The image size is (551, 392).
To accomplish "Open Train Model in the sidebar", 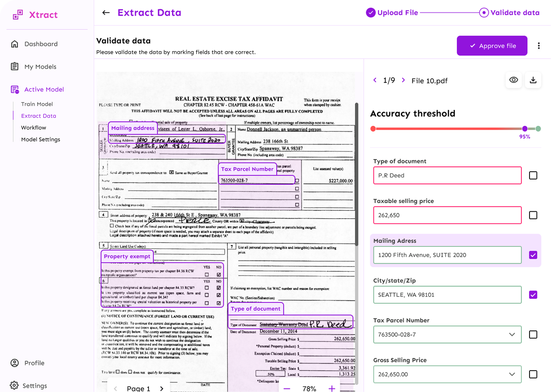I will click(x=37, y=104).
